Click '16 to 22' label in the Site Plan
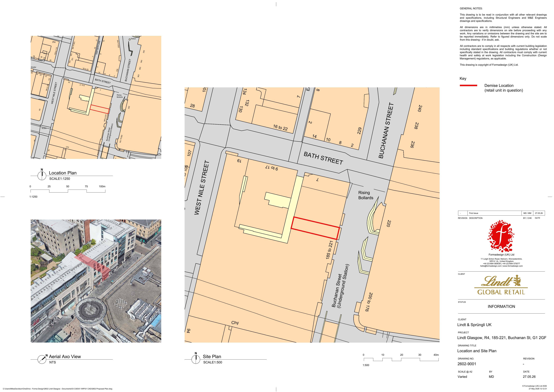Viewport: 554px width, 392px height. pos(280,127)
